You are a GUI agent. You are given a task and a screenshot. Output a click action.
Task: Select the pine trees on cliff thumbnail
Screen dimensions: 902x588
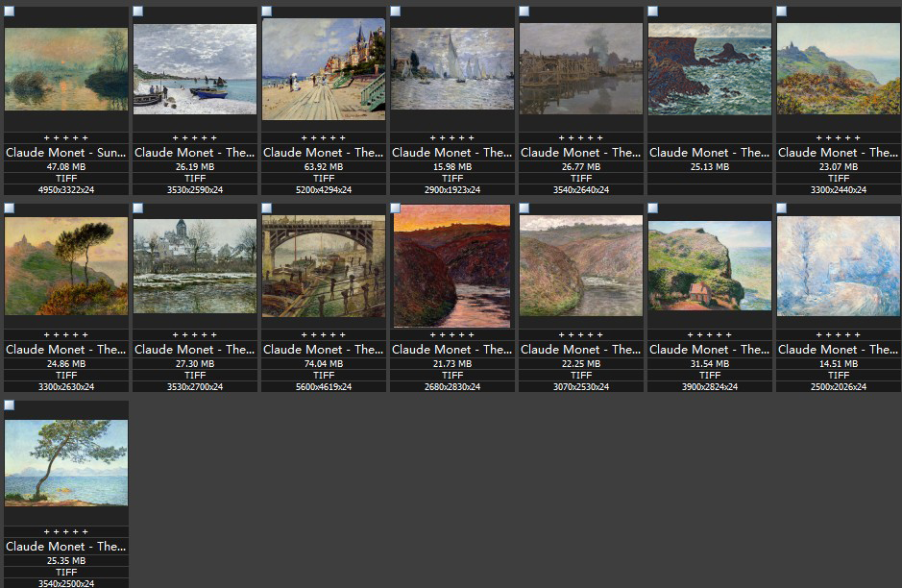66,266
